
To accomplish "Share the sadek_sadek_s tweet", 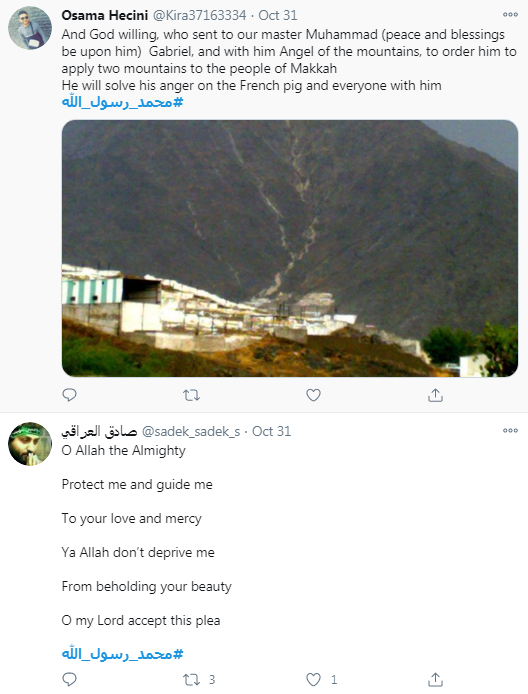I will tap(435, 679).
